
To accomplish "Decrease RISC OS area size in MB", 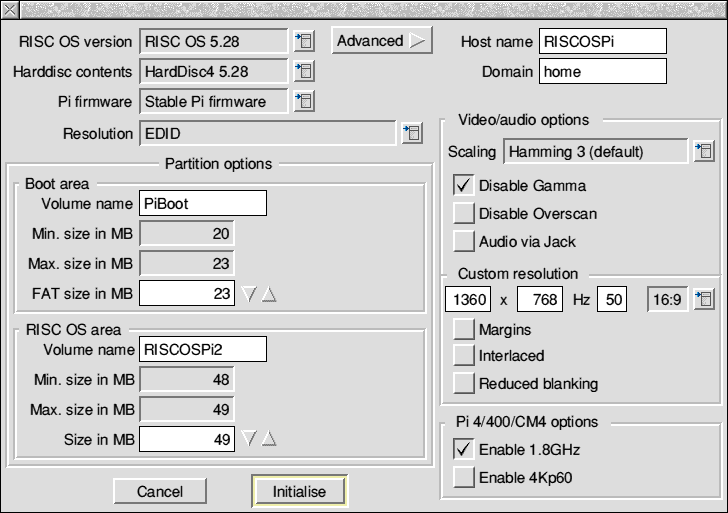I will [249, 439].
